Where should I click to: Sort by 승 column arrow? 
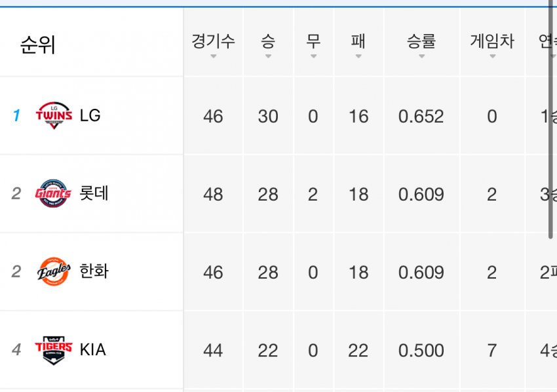[268, 56]
